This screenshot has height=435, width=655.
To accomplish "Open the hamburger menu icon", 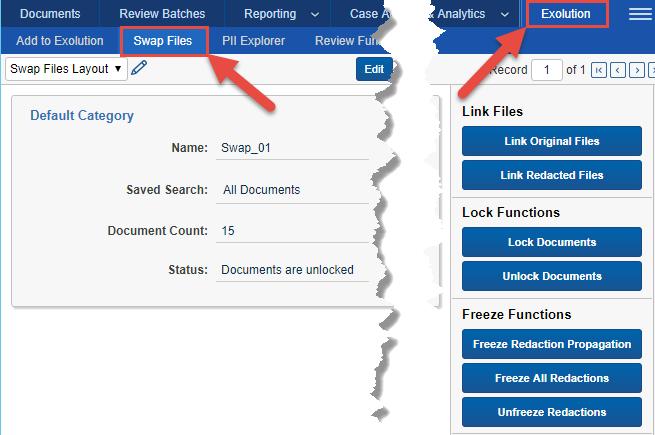I will (x=640, y=14).
